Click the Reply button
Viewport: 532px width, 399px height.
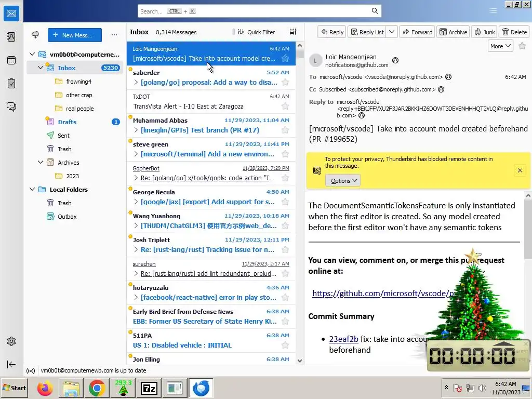click(332, 32)
